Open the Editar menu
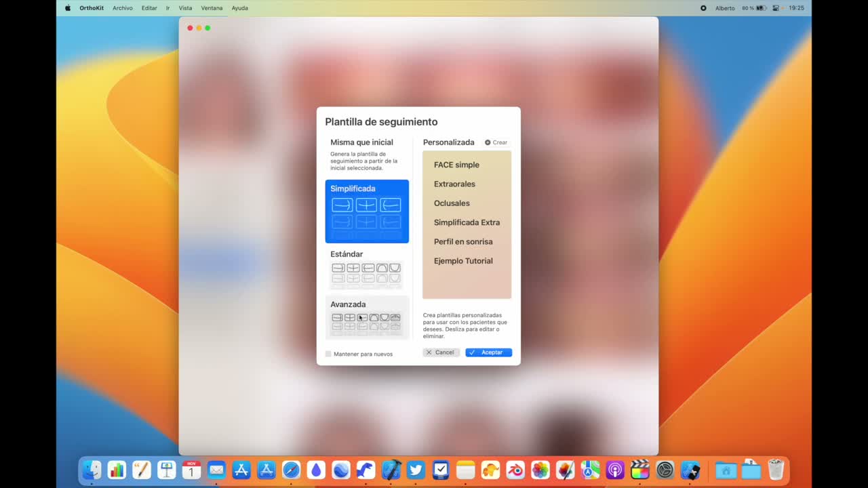The image size is (868, 488). (149, 8)
